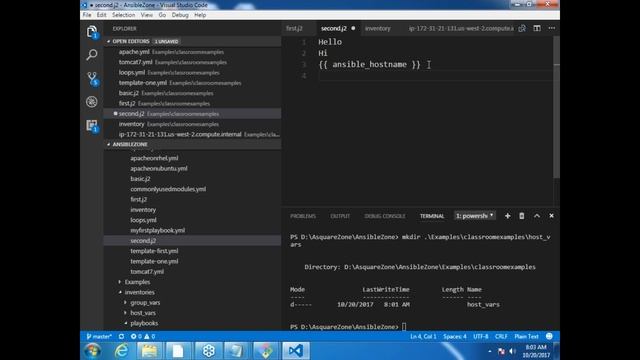The height and width of the screenshot is (360, 640).
Task: Click UTF-8 encoding in status bar
Action: 480,336
